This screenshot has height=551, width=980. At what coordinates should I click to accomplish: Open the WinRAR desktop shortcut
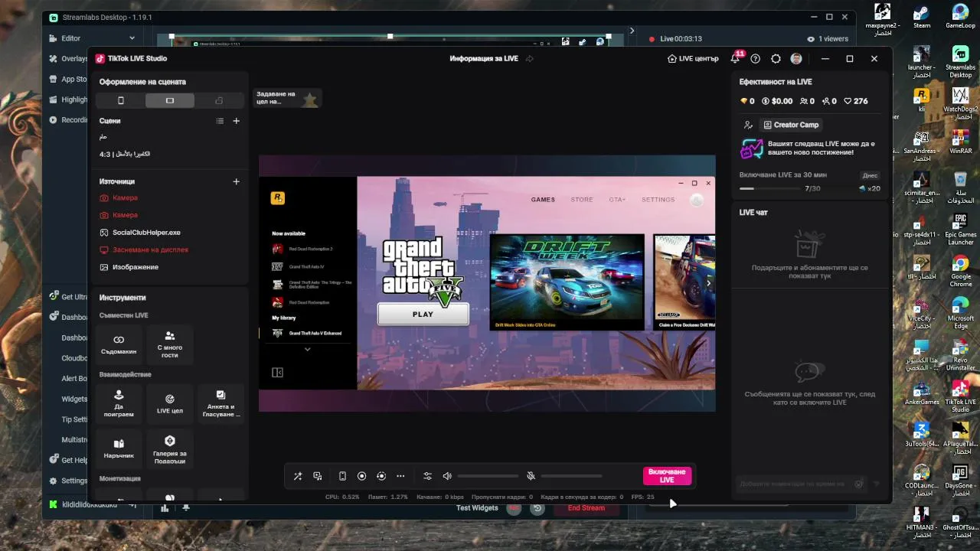(x=961, y=142)
